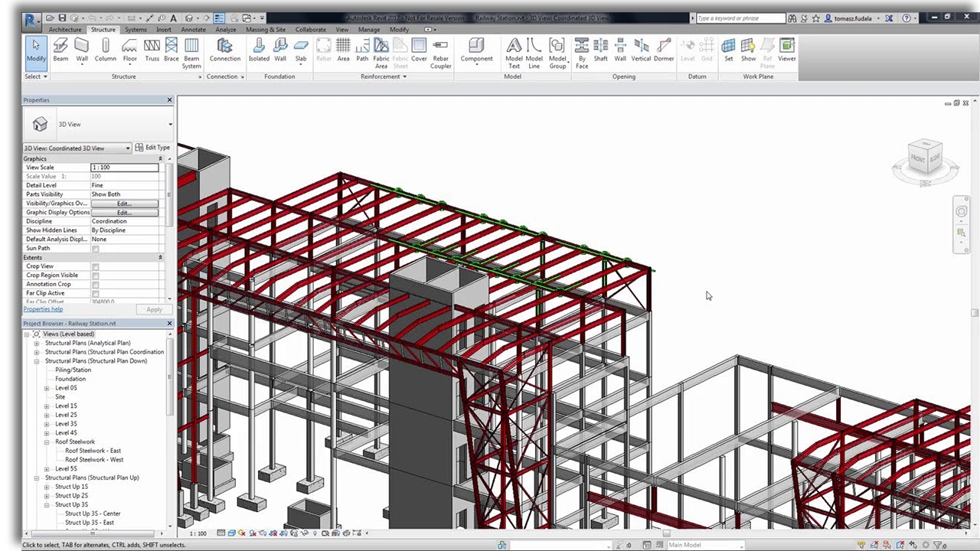980x551 pixels.
Task: Click the Edit Type button
Action: (153, 147)
